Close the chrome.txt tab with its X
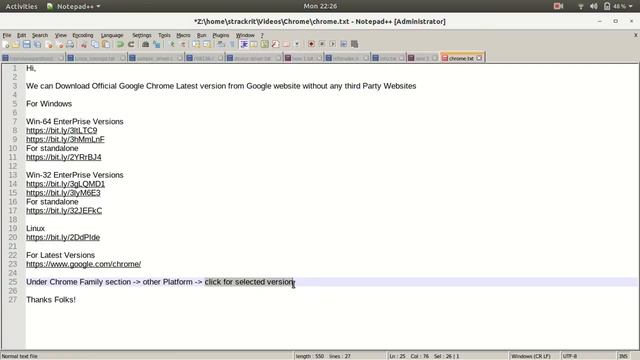640x360 pixels. 479,58
